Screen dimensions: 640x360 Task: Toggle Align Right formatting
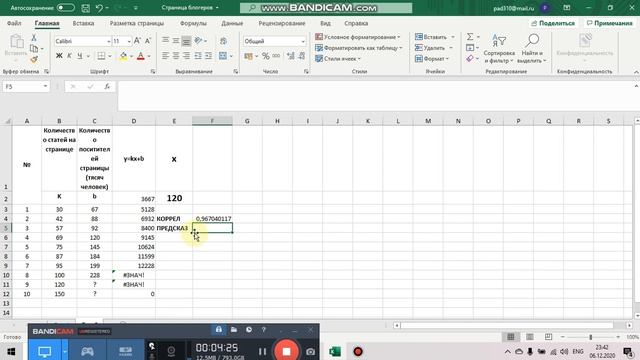click(186, 56)
